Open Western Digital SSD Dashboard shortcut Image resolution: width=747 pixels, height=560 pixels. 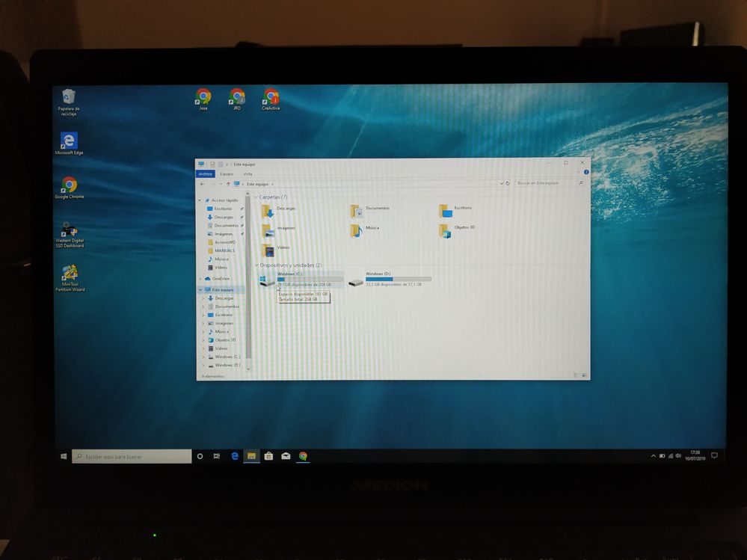69,231
